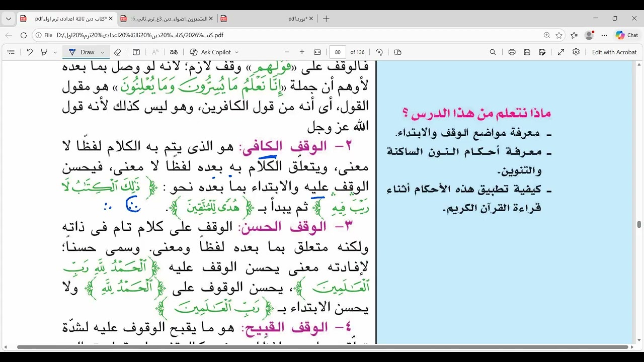Toggle page view layout

(x=398, y=52)
